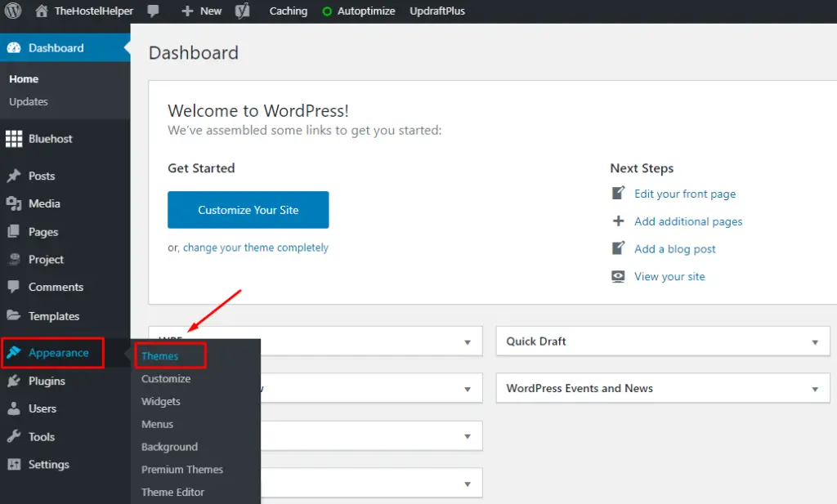Click the Plugins plug icon
This screenshot has width=837, height=504.
click(14, 381)
